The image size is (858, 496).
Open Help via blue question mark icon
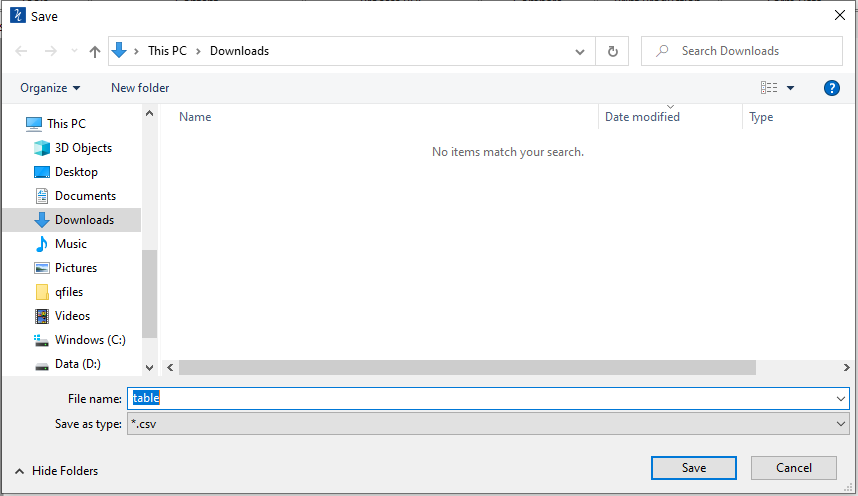[831, 88]
